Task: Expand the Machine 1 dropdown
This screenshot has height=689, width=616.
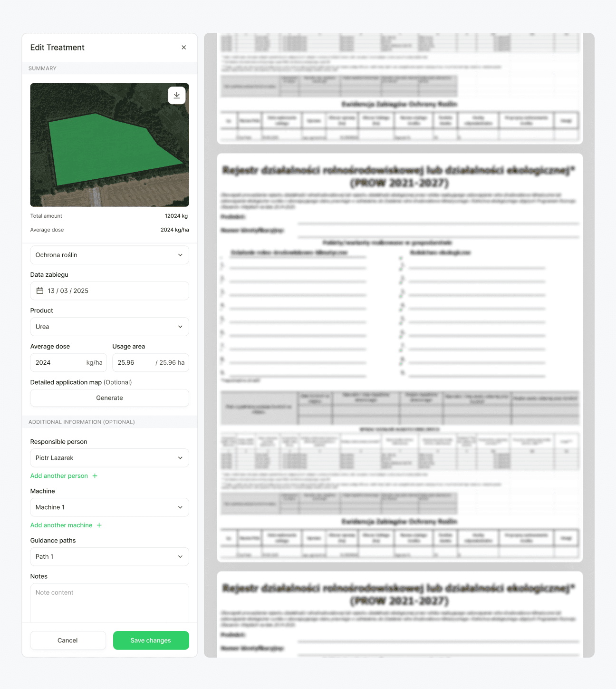Action: [109, 507]
